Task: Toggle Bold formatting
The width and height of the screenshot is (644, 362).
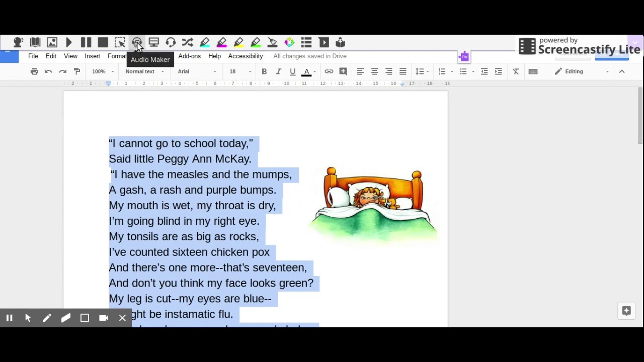Action: (x=264, y=71)
